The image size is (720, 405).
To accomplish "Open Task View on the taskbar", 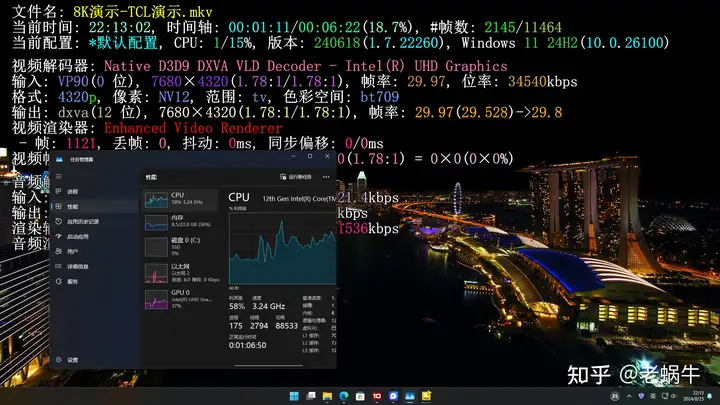I will [x=311, y=396].
